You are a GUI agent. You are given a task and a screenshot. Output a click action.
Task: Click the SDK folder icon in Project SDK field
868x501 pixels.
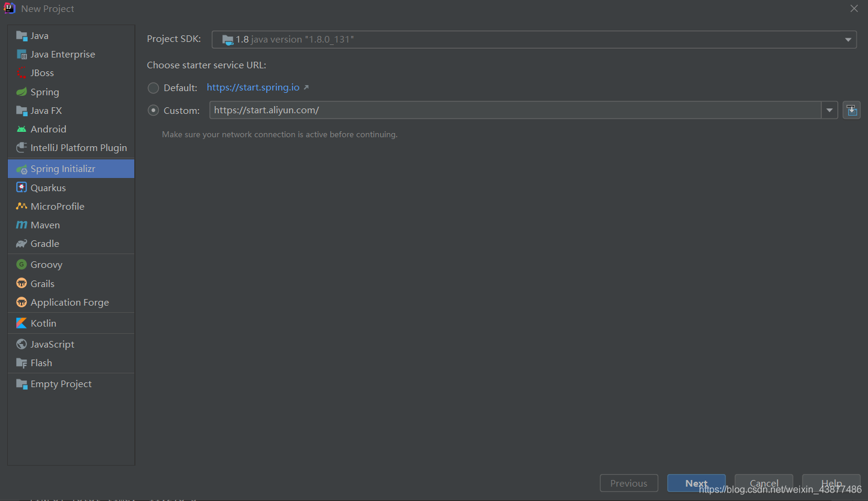pos(228,40)
